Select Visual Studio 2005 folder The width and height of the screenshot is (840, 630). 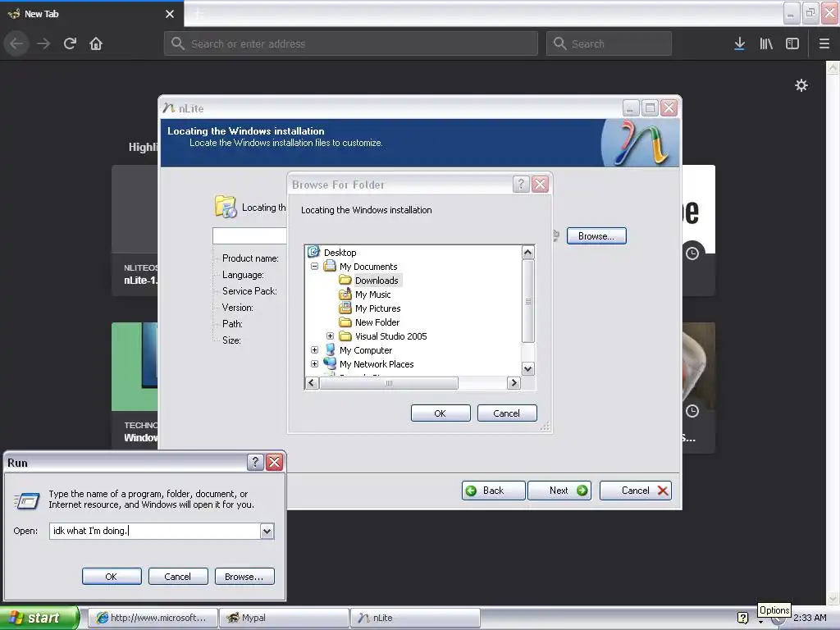[x=390, y=336]
